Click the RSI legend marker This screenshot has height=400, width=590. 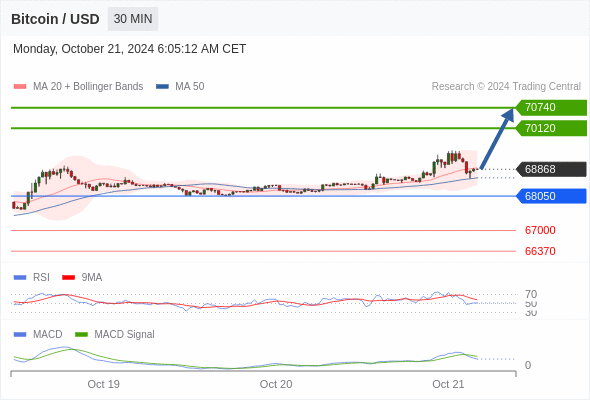click(x=20, y=278)
